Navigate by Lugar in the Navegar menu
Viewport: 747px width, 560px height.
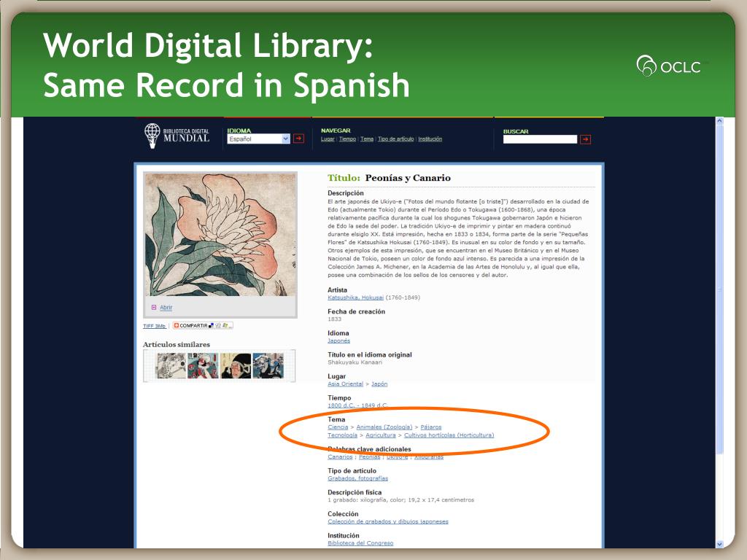point(328,139)
